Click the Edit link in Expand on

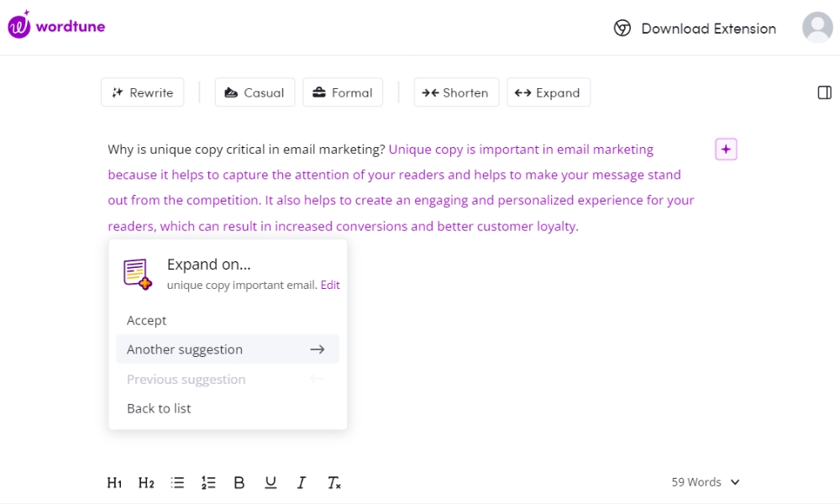pyautogui.click(x=330, y=285)
